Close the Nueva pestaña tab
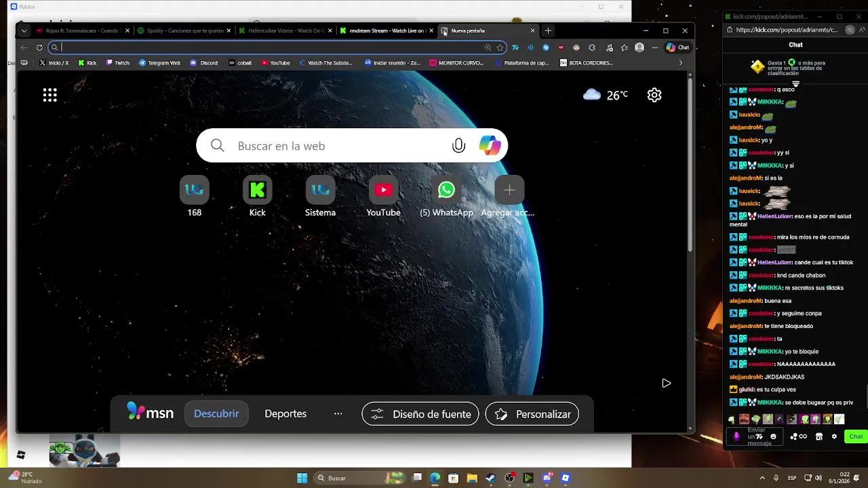 (532, 30)
